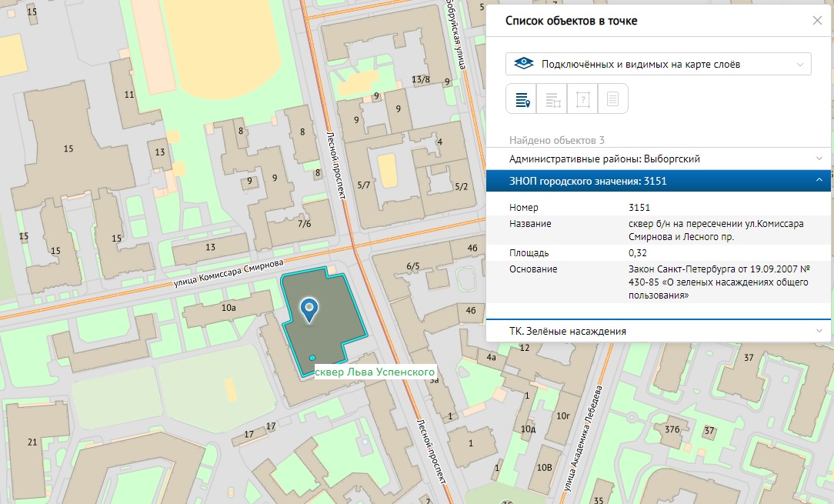This screenshot has height=504, width=834.
Task: Click the layers eye icon in dropdown
Action: [x=523, y=64]
